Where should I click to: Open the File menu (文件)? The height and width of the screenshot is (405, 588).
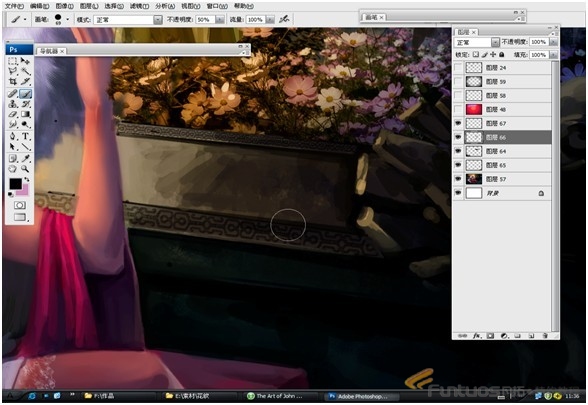point(14,6)
